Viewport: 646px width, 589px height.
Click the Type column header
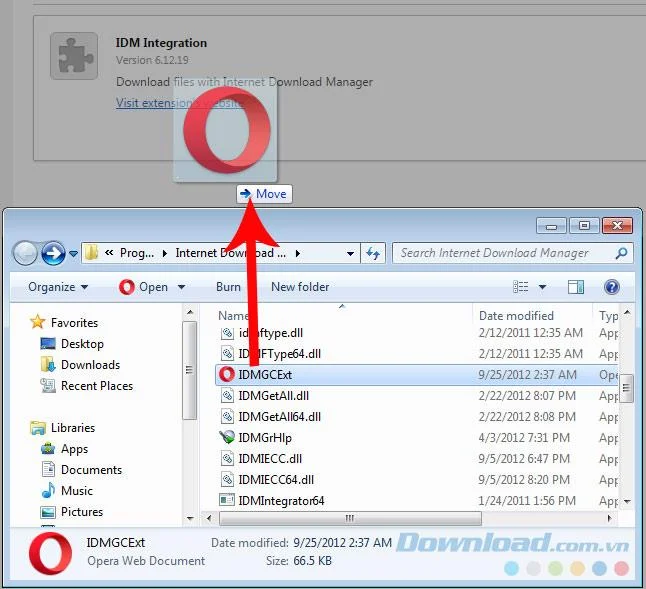point(608,316)
